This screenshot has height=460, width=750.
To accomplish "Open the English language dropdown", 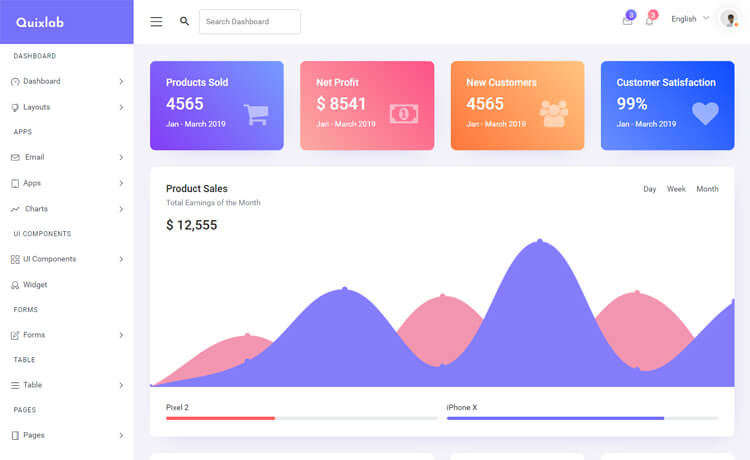I will click(x=690, y=19).
